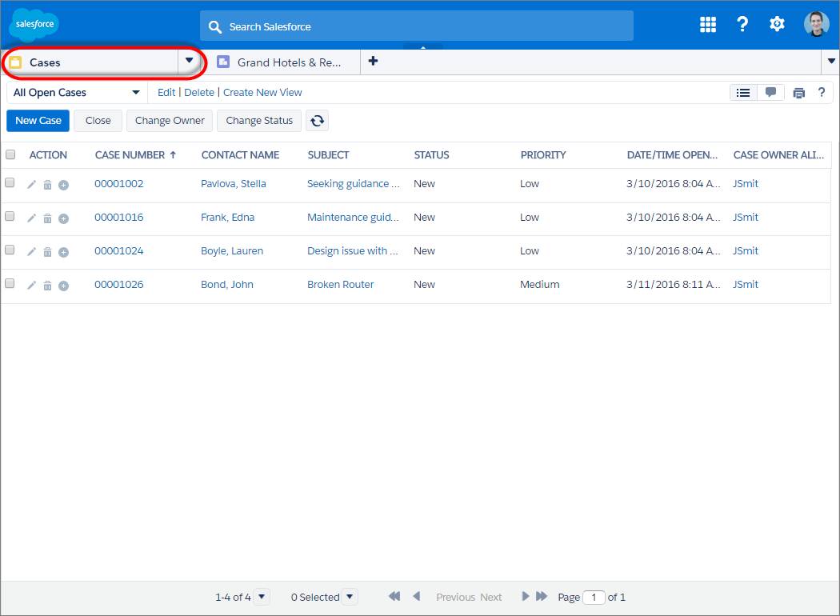The height and width of the screenshot is (616, 840).
Task: Delete case 00001024 with trash icon
Action: point(48,252)
